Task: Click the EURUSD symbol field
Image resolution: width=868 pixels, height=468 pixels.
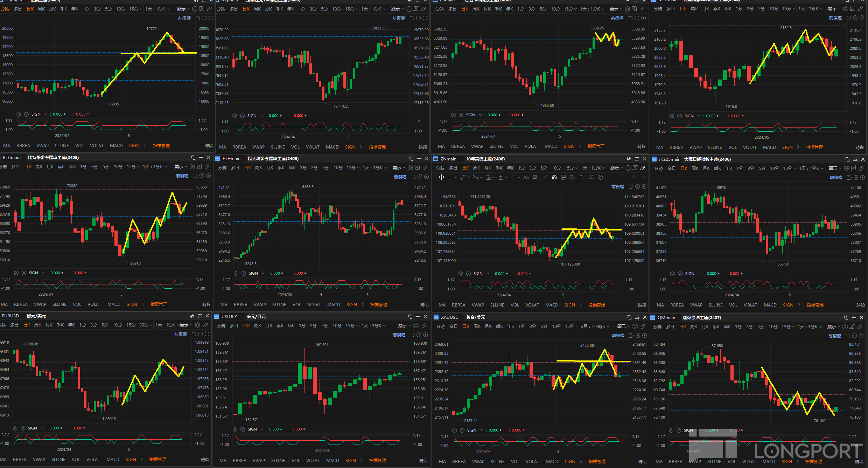Action: pos(10,316)
